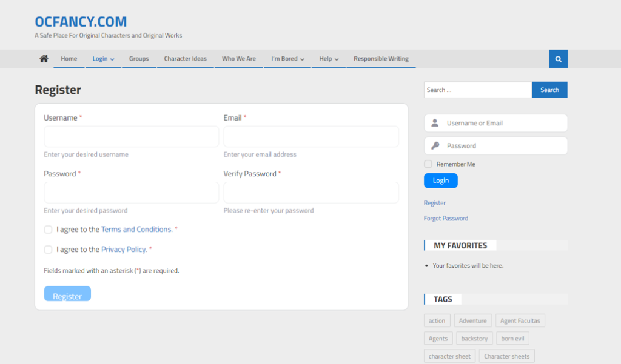Click the Enter your desired username field
This screenshot has width=621, height=364.
[x=131, y=136]
